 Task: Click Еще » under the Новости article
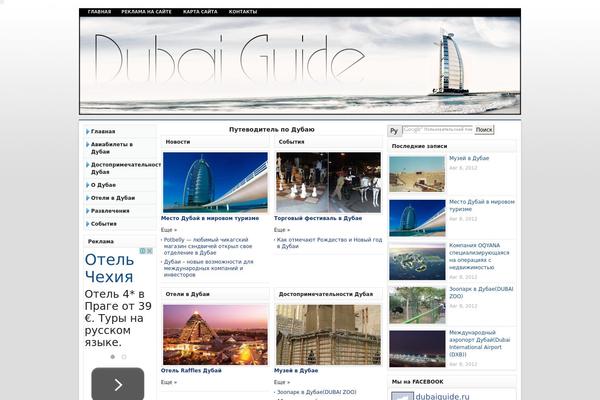169,230
